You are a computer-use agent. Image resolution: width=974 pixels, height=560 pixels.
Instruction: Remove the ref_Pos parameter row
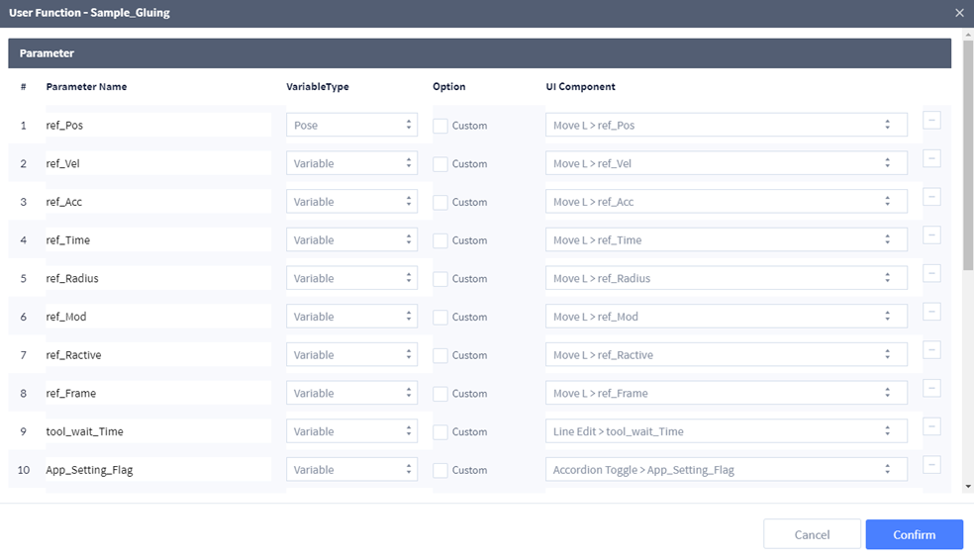(931, 121)
